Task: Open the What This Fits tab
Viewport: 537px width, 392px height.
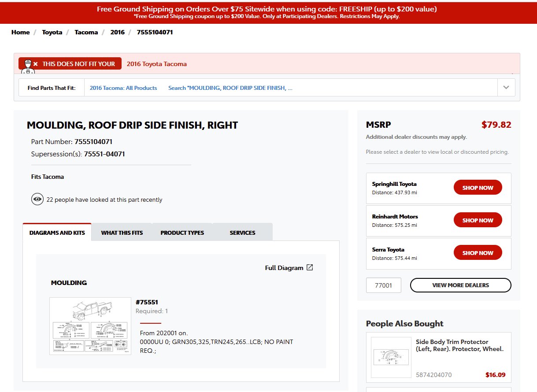Action: 122,233
